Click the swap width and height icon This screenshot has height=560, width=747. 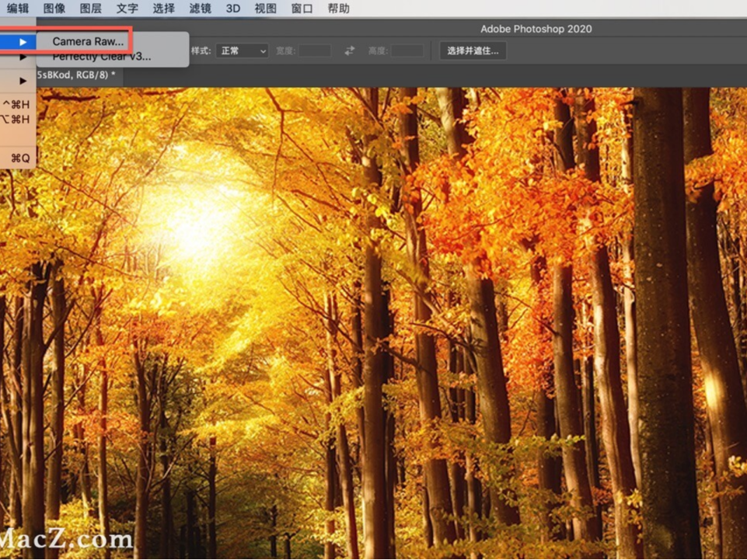[349, 50]
